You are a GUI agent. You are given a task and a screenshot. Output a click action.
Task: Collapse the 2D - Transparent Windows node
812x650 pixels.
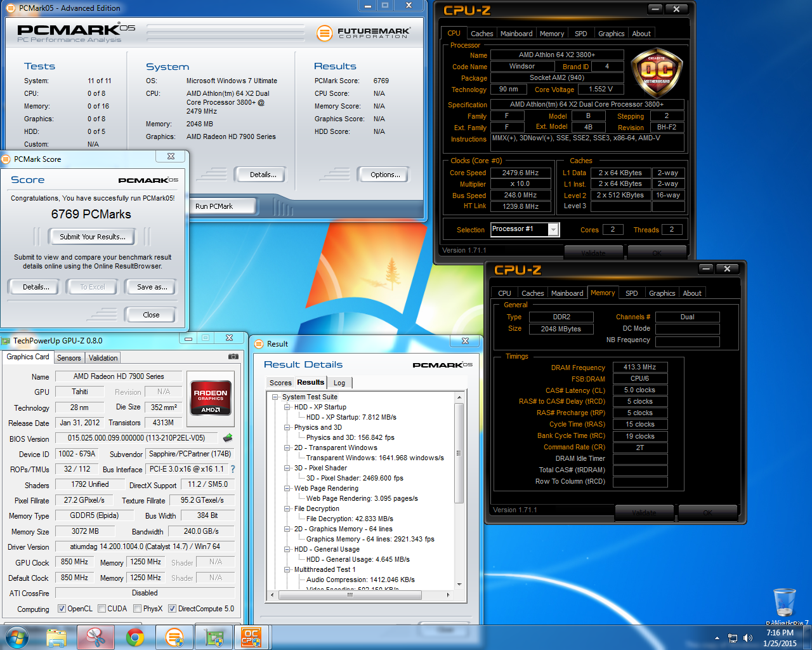[x=287, y=448]
